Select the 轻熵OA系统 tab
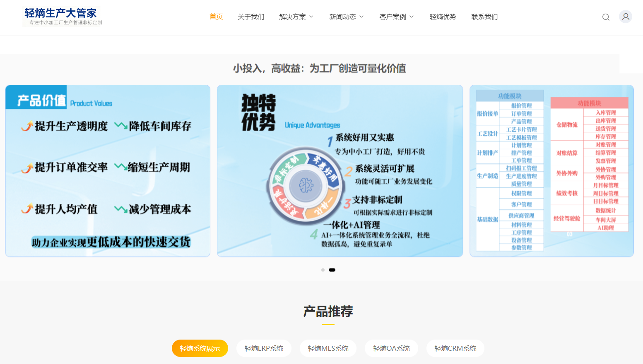The width and height of the screenshot is (643, 364). tap(391, 348)
